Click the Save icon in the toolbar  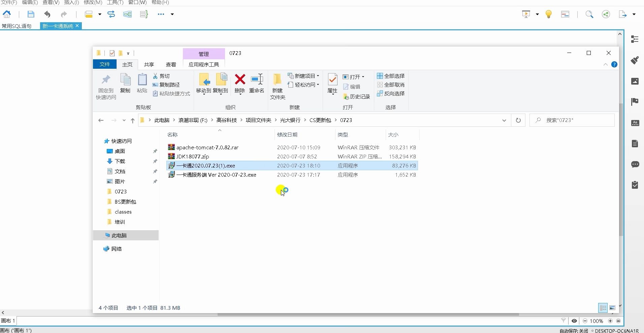tap(31, 14)
